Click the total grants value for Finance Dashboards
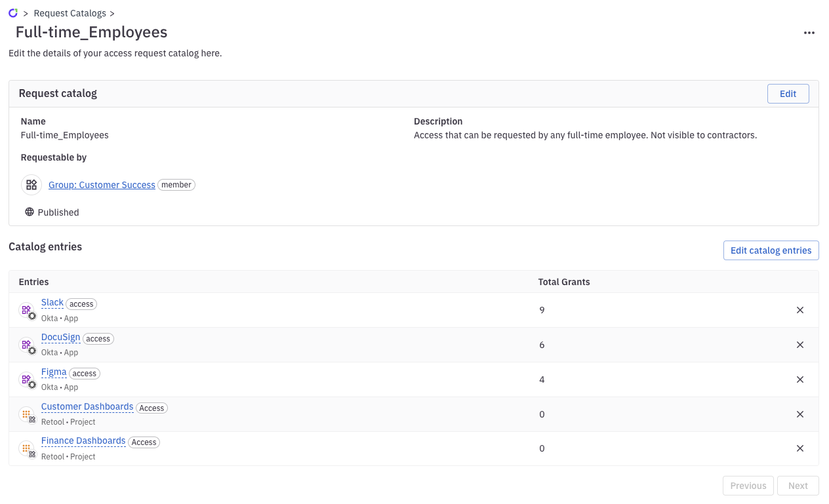829x504 pixels. 542,448
